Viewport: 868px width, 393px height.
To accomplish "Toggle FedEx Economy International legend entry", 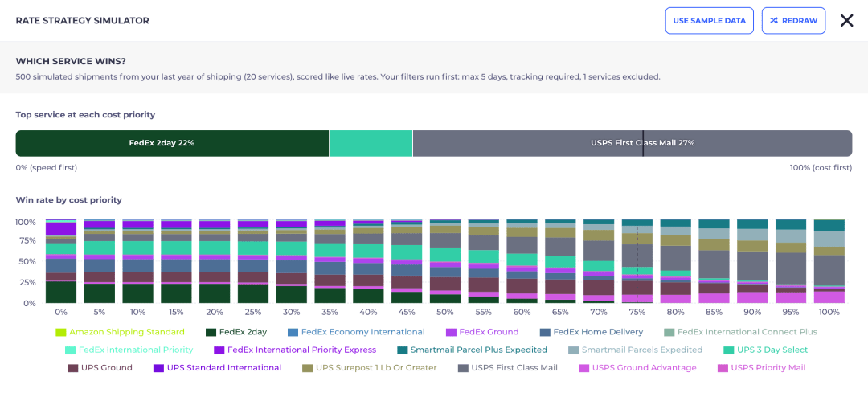I will coord(356,332).
